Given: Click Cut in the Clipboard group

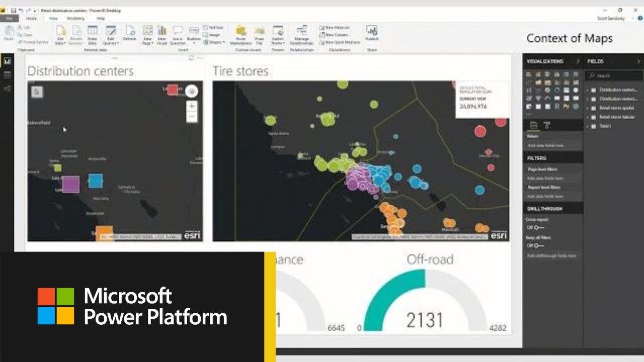Looking at the screenshot, I should (24, 28).
